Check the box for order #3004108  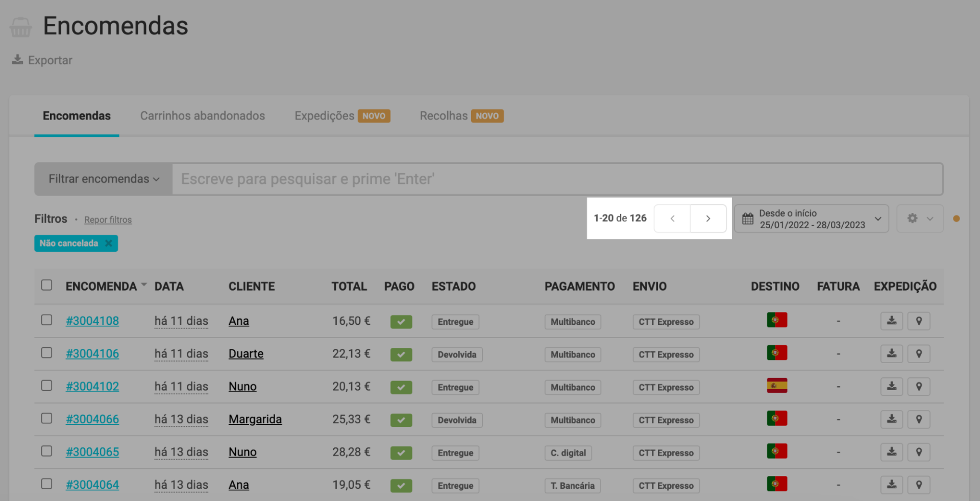click(x=46, y=320)
